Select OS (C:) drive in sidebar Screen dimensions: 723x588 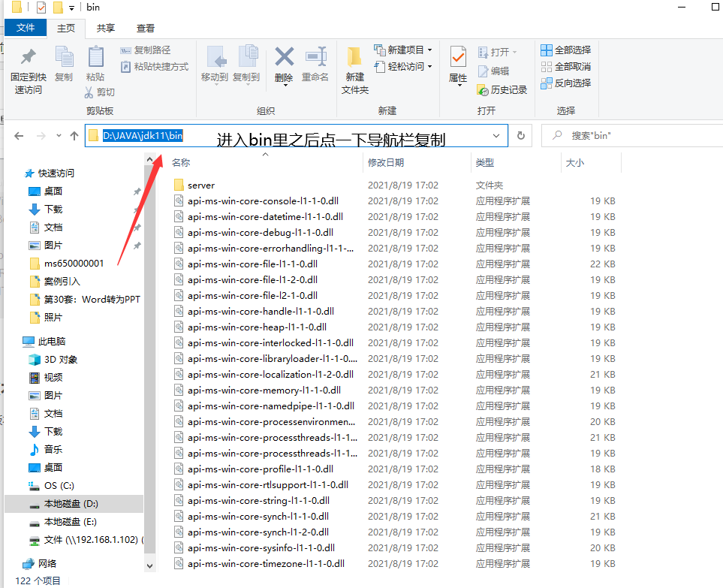pos(51,486)
